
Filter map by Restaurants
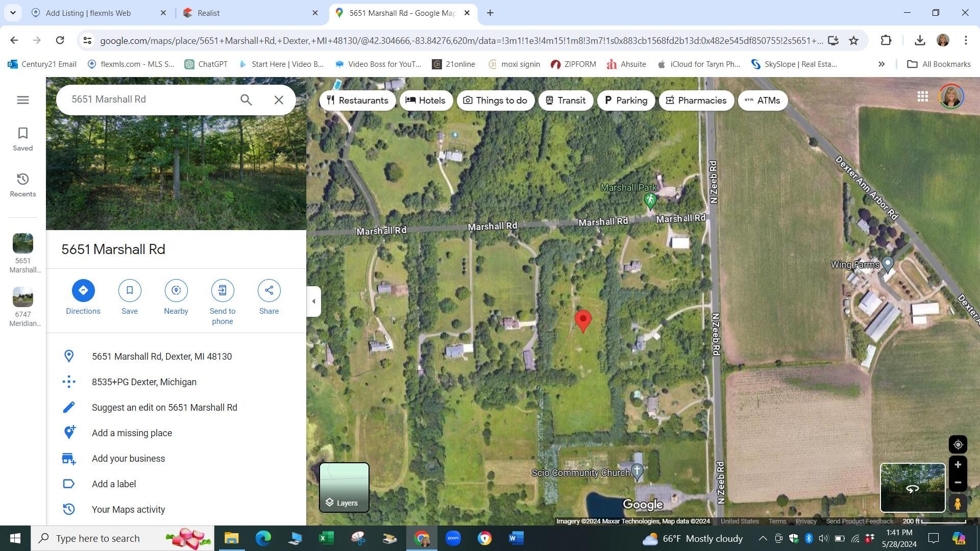(358, 101)
